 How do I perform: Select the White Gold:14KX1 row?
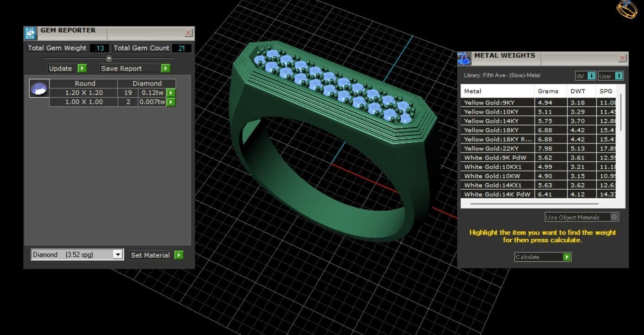point(539,185)
